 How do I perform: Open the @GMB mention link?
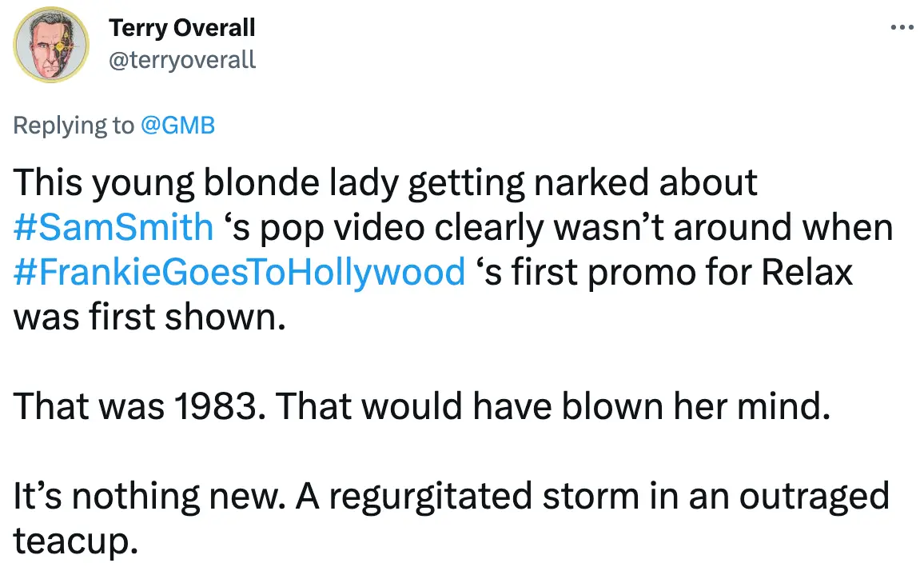178,126
